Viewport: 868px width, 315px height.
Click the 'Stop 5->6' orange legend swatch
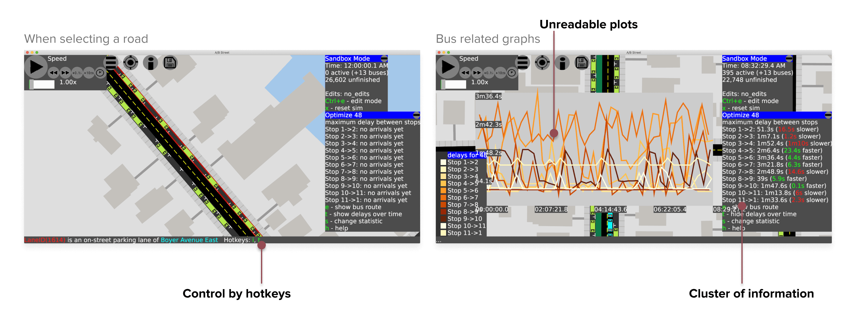click(x=443, y=191)
